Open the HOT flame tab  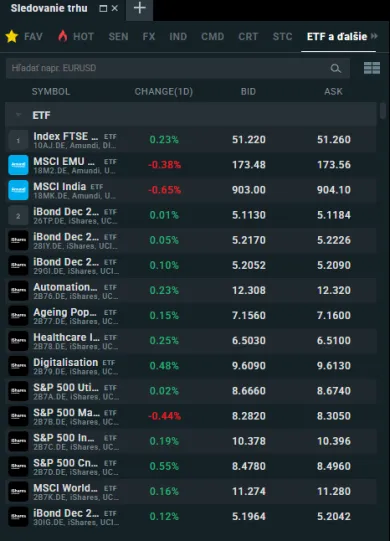76,36
